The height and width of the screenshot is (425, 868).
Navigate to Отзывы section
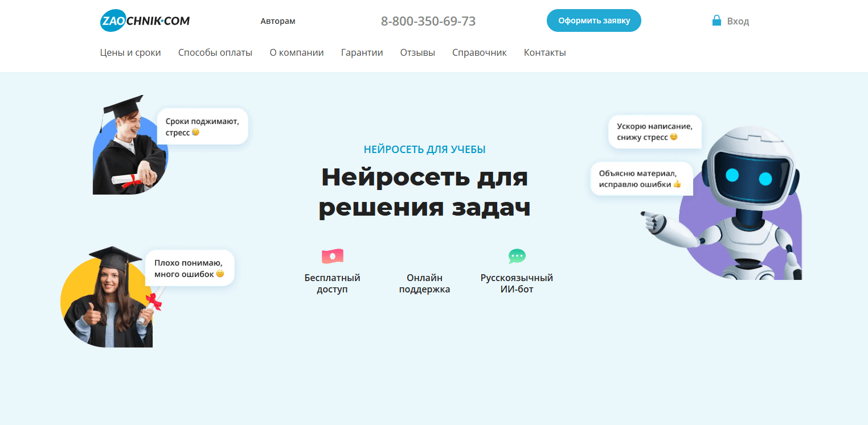point(417,53)
